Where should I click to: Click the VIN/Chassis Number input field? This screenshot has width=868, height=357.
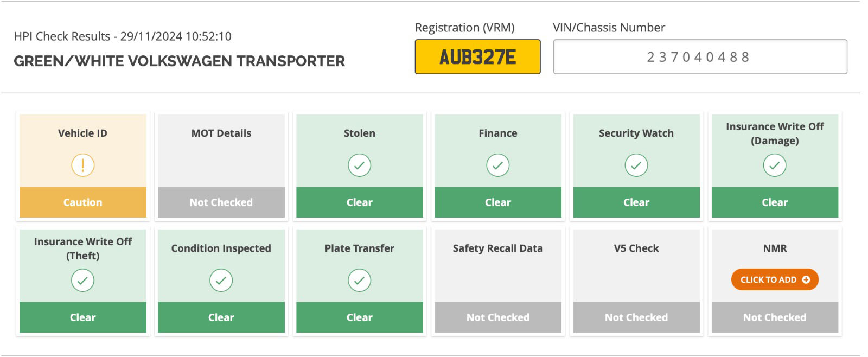click(x=700, y=56)
